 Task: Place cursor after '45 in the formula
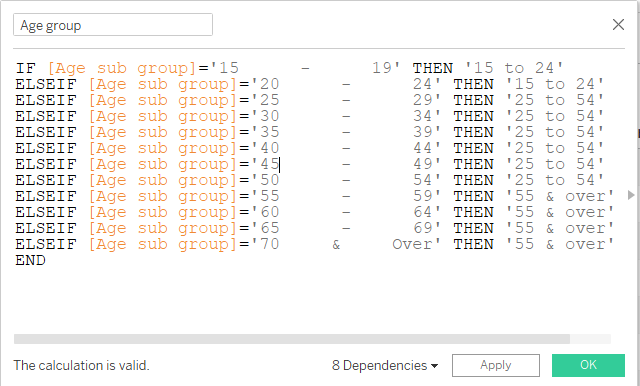click(x=280, y=164)
